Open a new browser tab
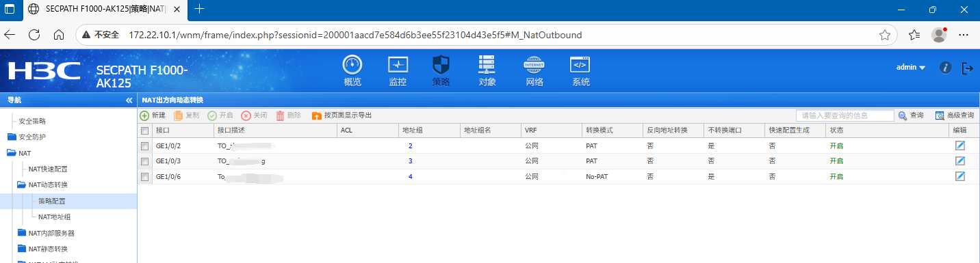 pos(200,9)
